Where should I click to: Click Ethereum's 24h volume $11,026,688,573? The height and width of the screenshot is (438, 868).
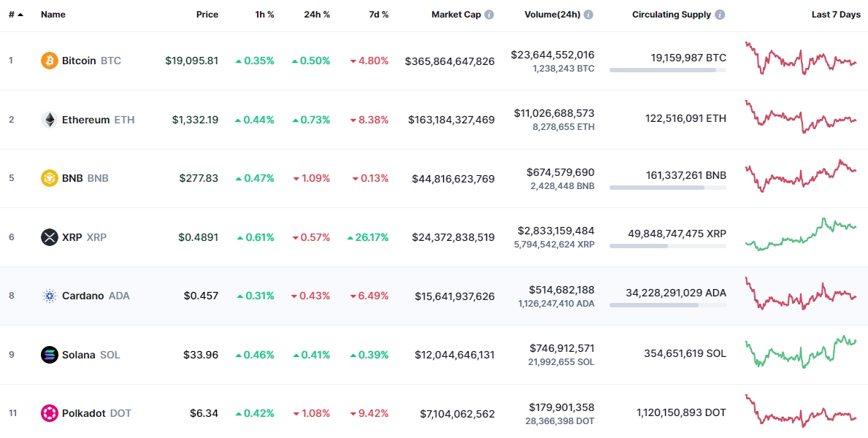(554, 113)
